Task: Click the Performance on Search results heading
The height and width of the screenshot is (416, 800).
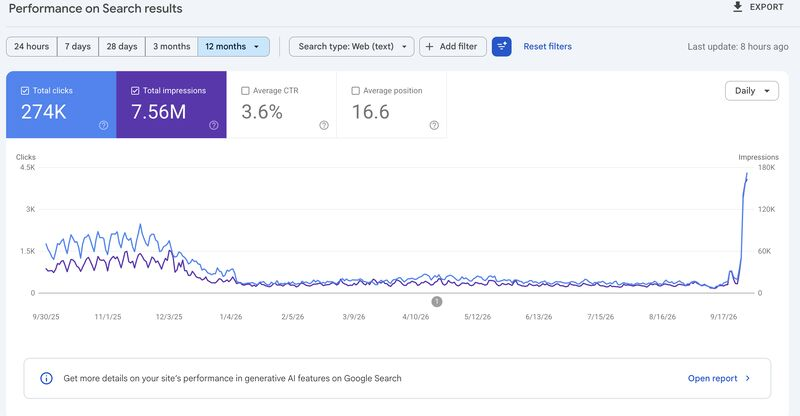Action: pos(95,8)
